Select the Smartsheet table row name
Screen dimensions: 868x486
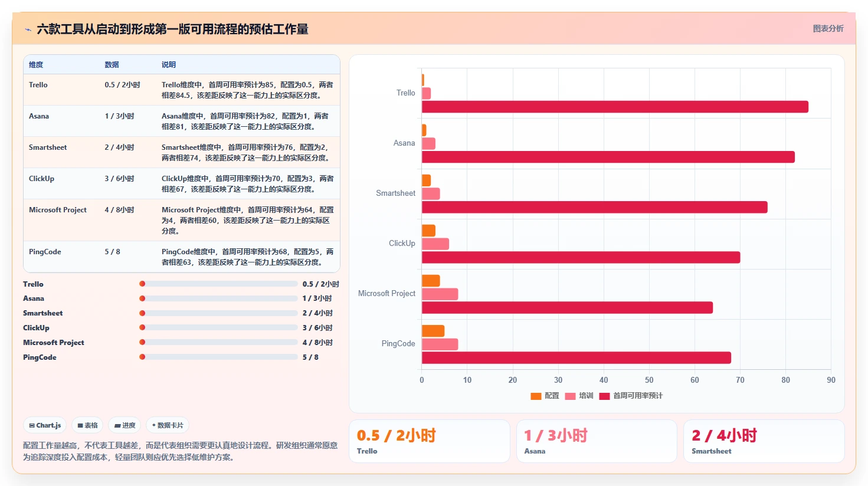(x=48, y=147)
